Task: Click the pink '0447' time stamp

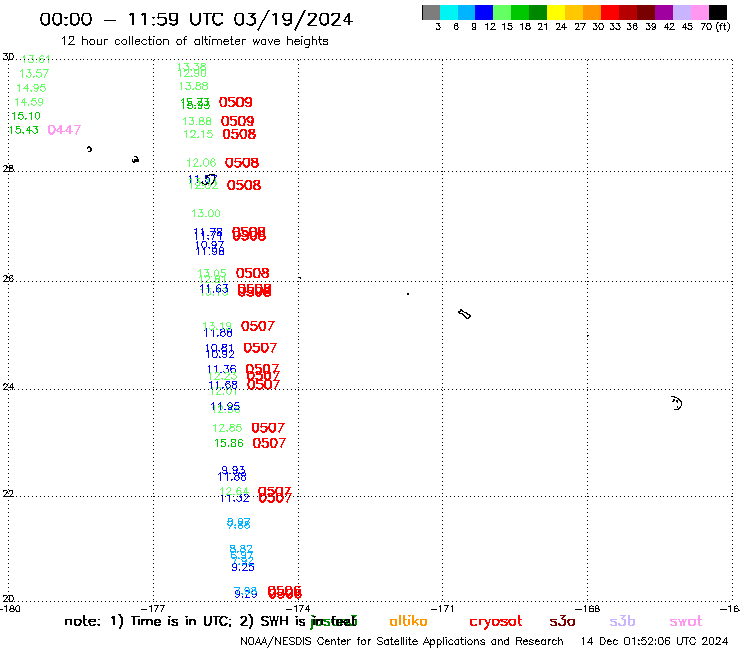Action: (64, 130)
